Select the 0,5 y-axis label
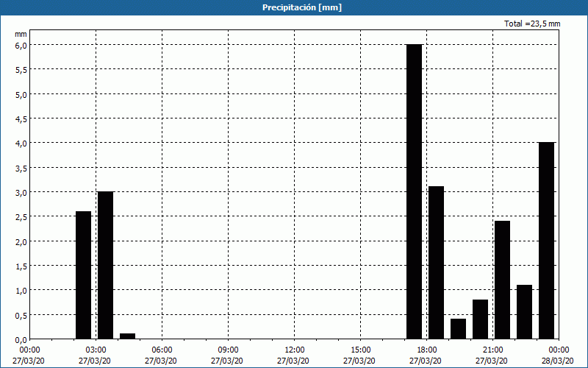The image size is (588, 368). [21, 316]
